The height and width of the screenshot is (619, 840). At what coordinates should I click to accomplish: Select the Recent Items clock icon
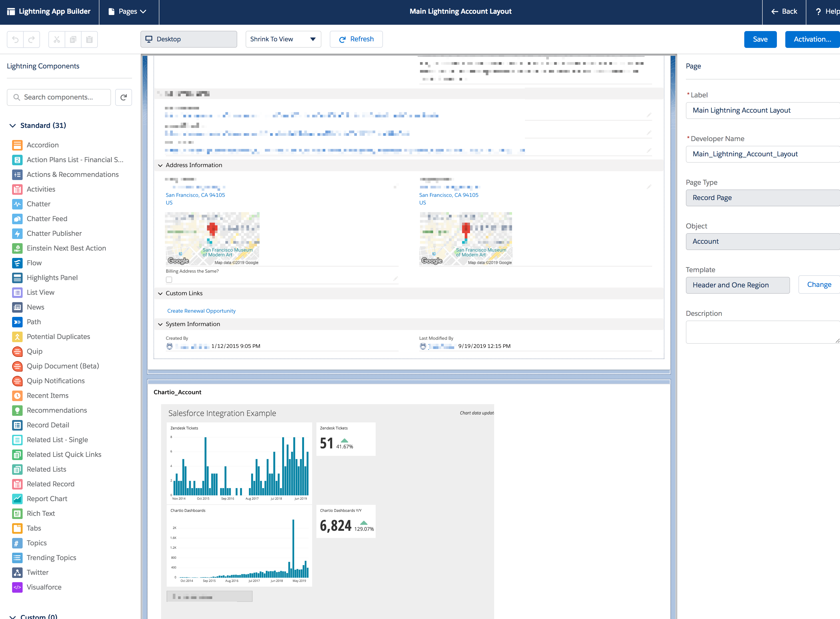pyautogui.click(x=17, y=396)
